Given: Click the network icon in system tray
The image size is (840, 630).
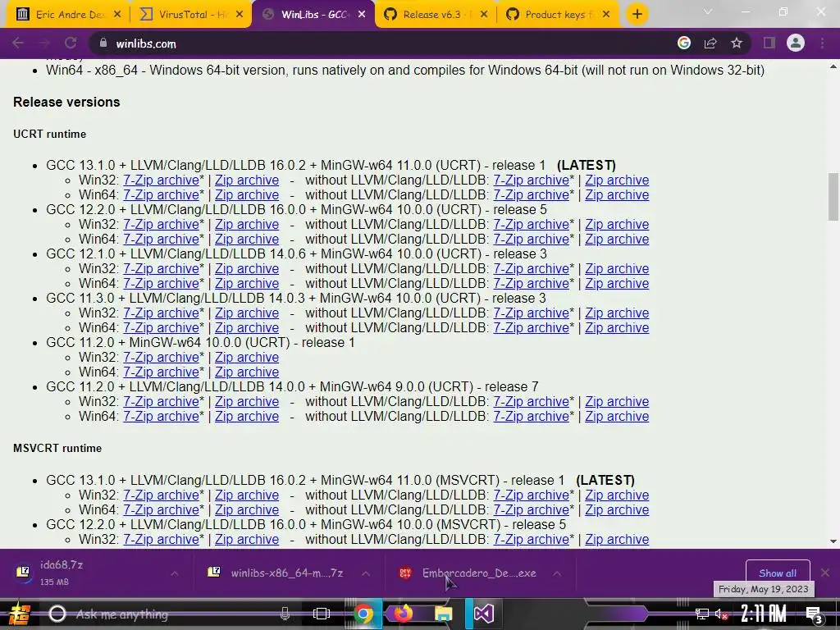Looking at the screenshot, I should (x=702, y=614).
